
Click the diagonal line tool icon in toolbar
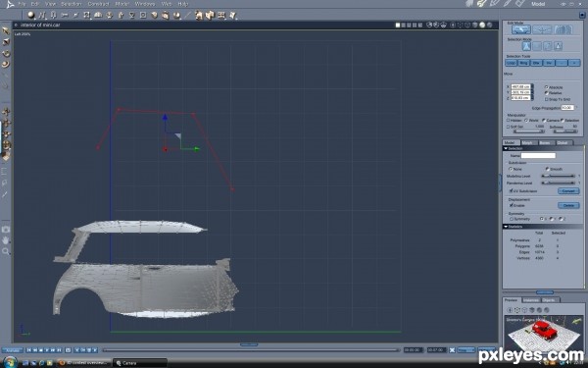click(188, 15)
